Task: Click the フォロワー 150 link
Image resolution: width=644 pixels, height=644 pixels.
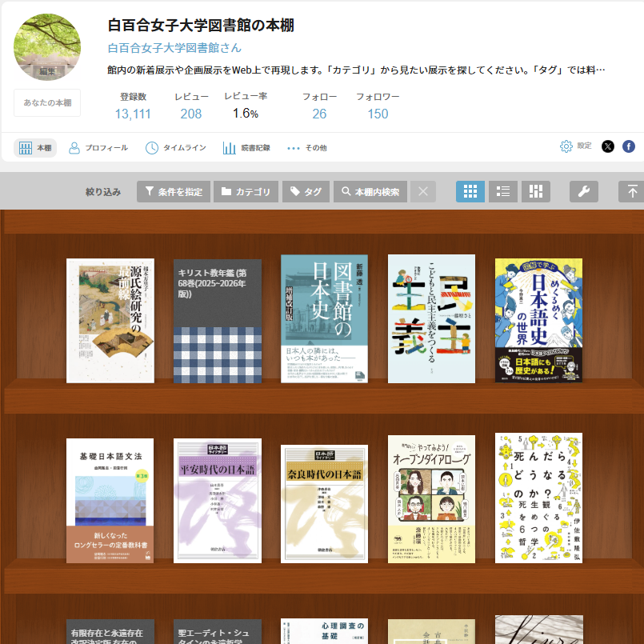Action: pos(377,114)
